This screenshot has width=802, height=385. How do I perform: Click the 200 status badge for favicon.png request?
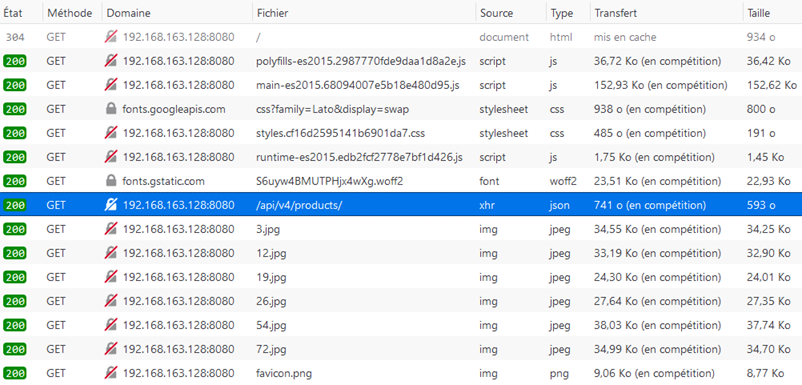pos(15,373)
